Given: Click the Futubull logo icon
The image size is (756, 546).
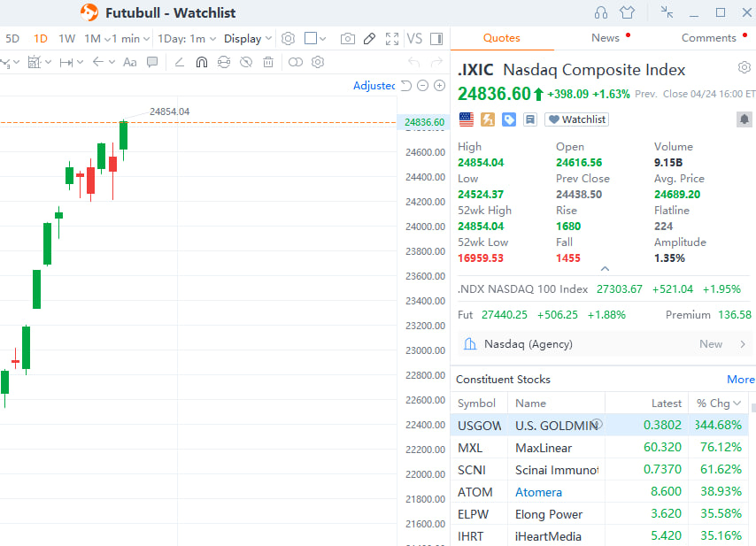Looking at the screenshot, I should tap(89, 12).
